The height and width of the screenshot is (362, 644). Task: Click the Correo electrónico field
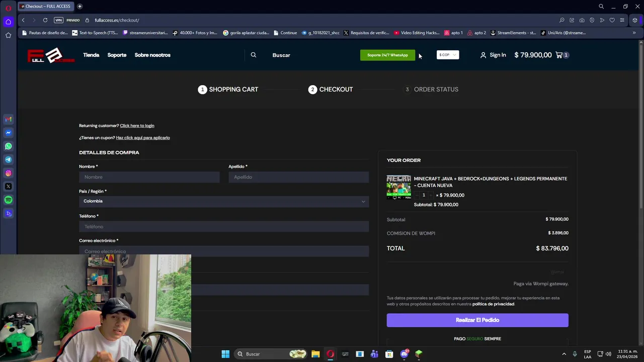pyautogui.click(x=224, y=250)
